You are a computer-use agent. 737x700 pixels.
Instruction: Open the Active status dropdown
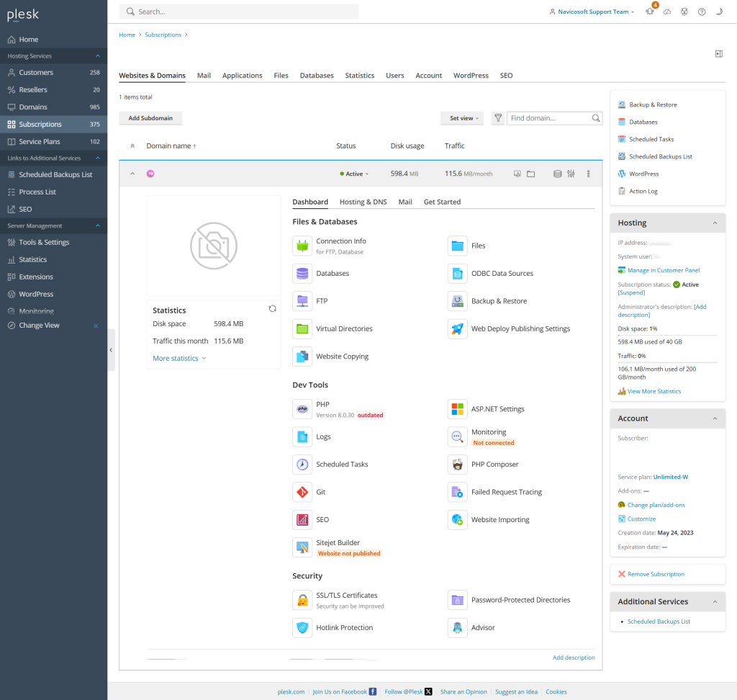click(x=354, y=174)
